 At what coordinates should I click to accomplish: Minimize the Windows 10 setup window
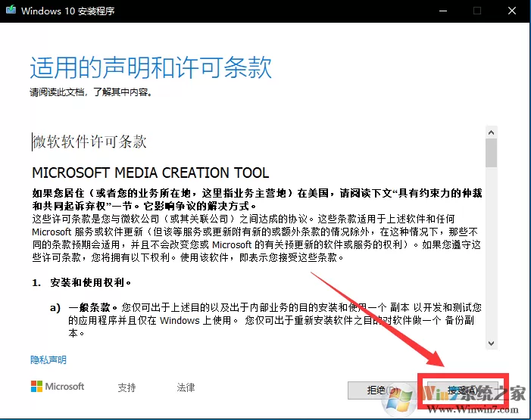(443, 11)
